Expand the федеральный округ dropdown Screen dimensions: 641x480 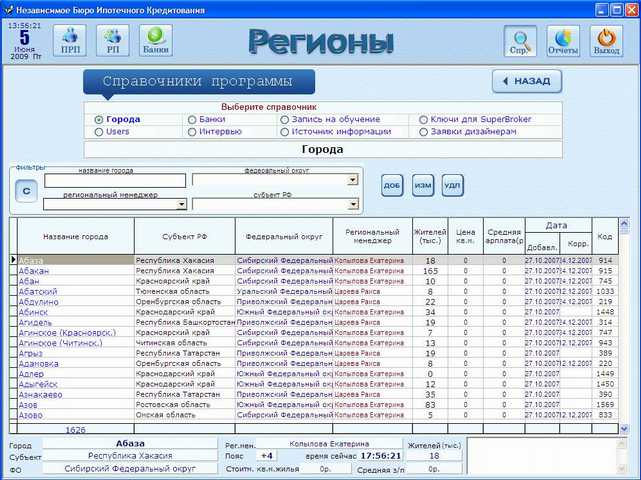(x=353, y=179)
